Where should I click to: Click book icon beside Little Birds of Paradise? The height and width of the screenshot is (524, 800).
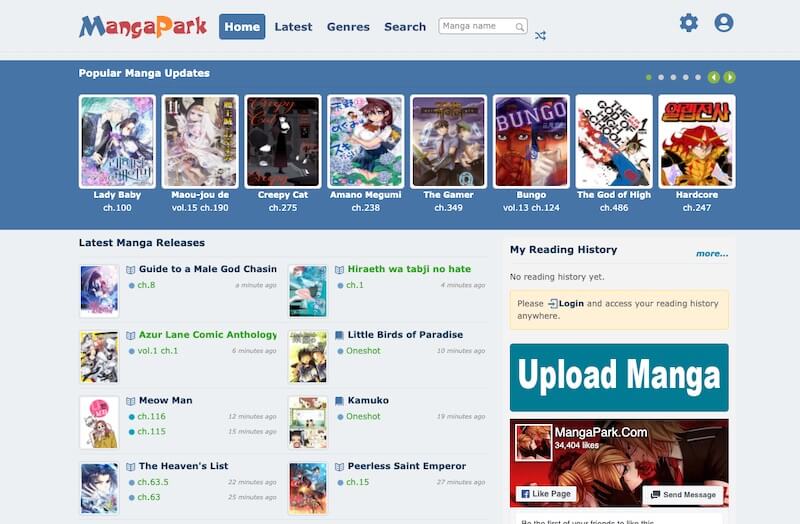pos(339,335)
